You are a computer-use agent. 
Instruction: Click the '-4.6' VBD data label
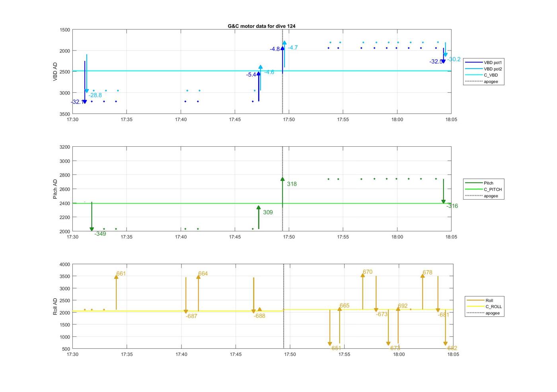click(269, 72)
